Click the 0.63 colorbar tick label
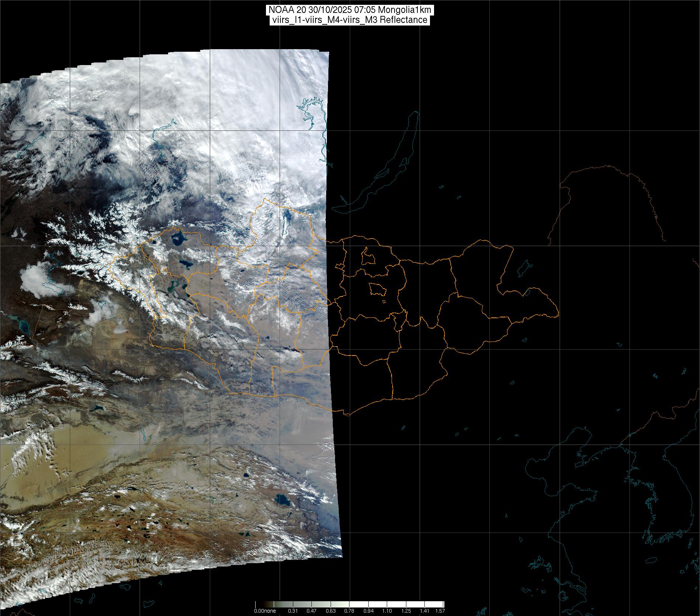The height and width of the screenshot is (616, 700). pyautogui.click(x=331, y=611)
